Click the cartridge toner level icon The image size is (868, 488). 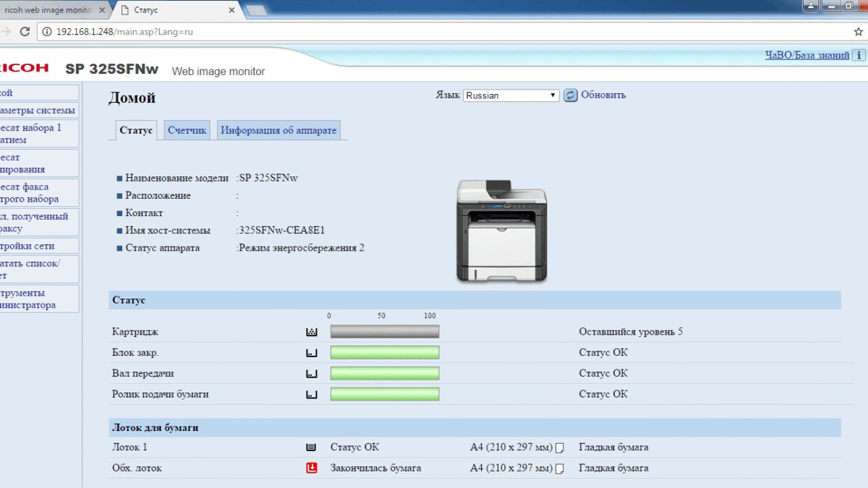[312, 332]
